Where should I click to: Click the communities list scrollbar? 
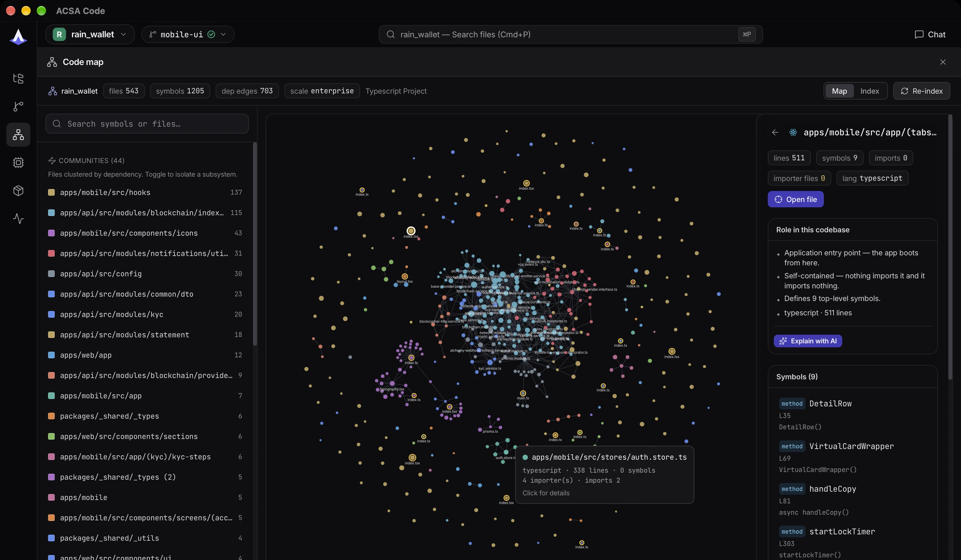click(255, 244)
